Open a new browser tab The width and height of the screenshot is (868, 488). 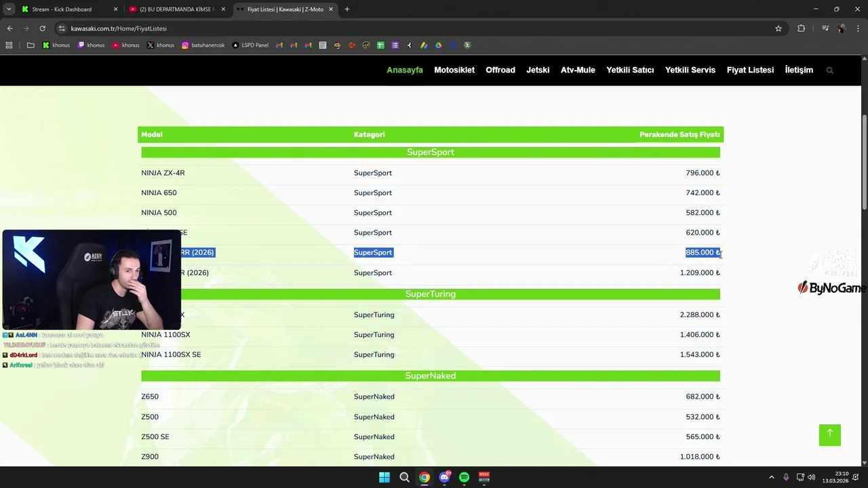[347, 9]
